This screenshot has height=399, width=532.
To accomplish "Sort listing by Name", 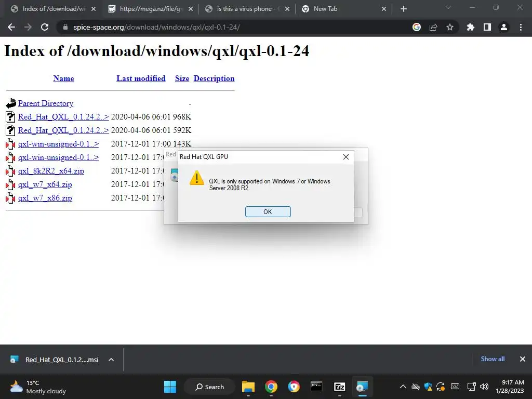I will (63, 78).
